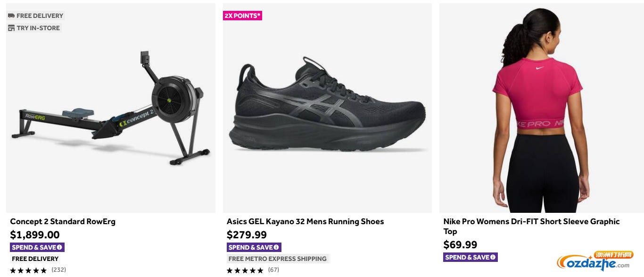
Task: Click the Try In-Store shop icon
Action: click(11, 28)
